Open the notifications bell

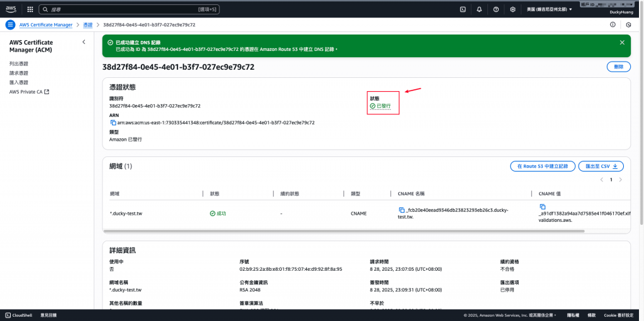479,9
